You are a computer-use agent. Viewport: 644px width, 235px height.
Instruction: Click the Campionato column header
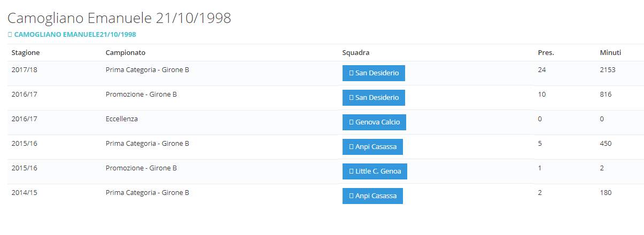point(126,52)
